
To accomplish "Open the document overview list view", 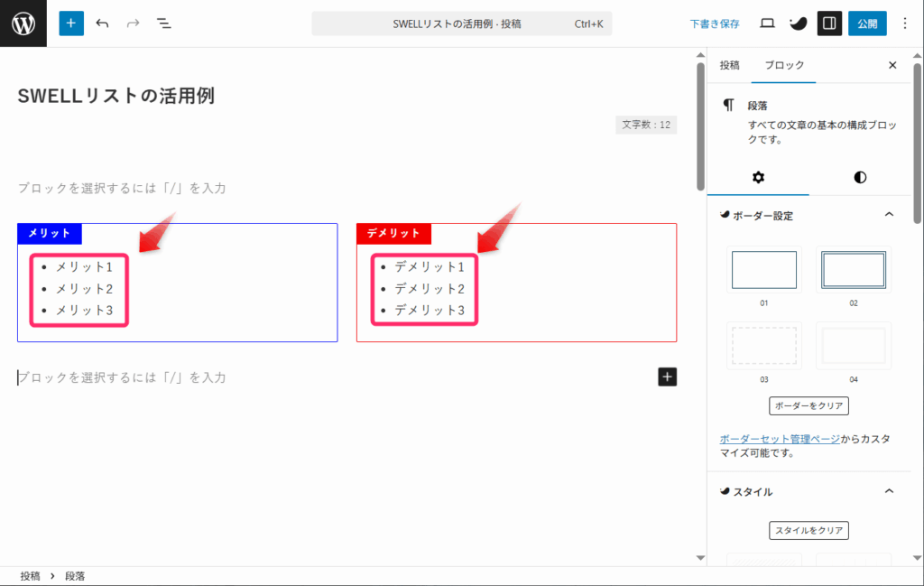I will coord(164,23).
